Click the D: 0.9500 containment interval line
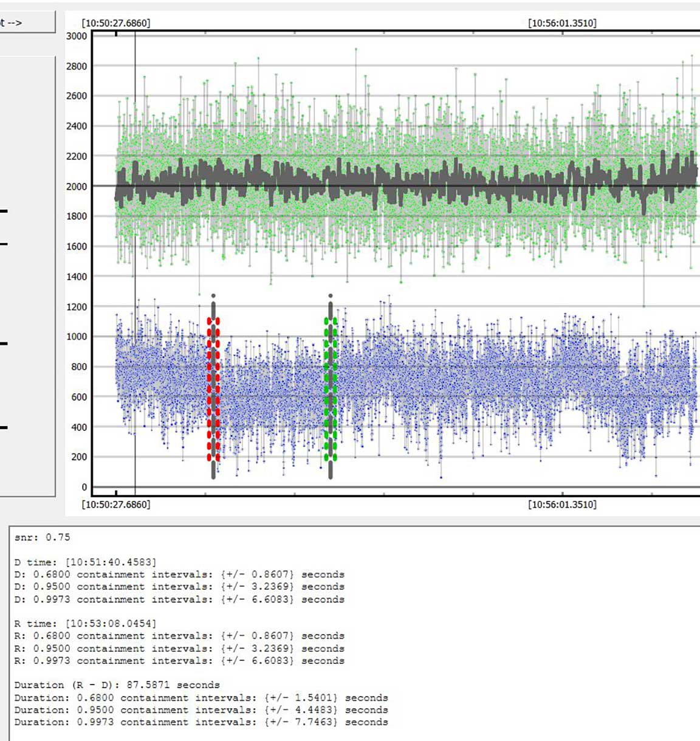This screenshot has height=741, width=700. [x=179, y=587]
